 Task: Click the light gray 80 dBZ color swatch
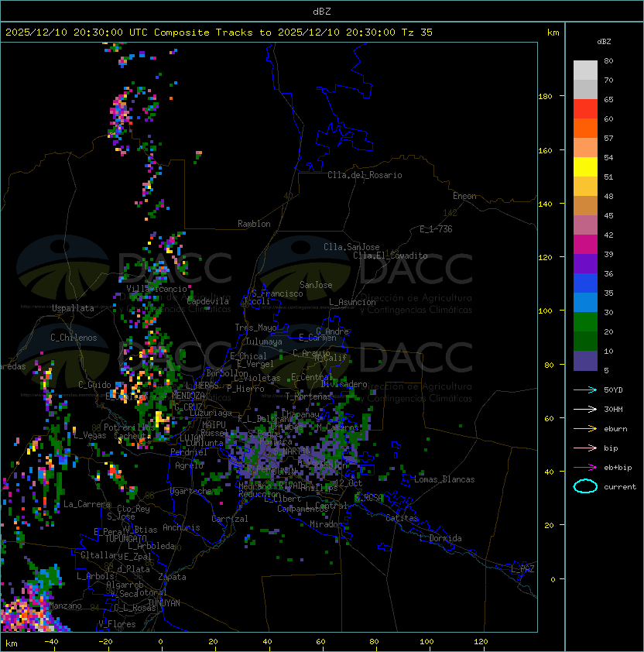coord(585,70)
